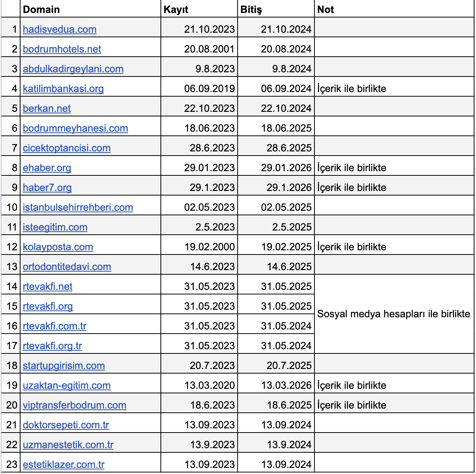The height and width of the screenshot is (474, 476).
Task: Open the ehaber.org link
Action: 47,168
